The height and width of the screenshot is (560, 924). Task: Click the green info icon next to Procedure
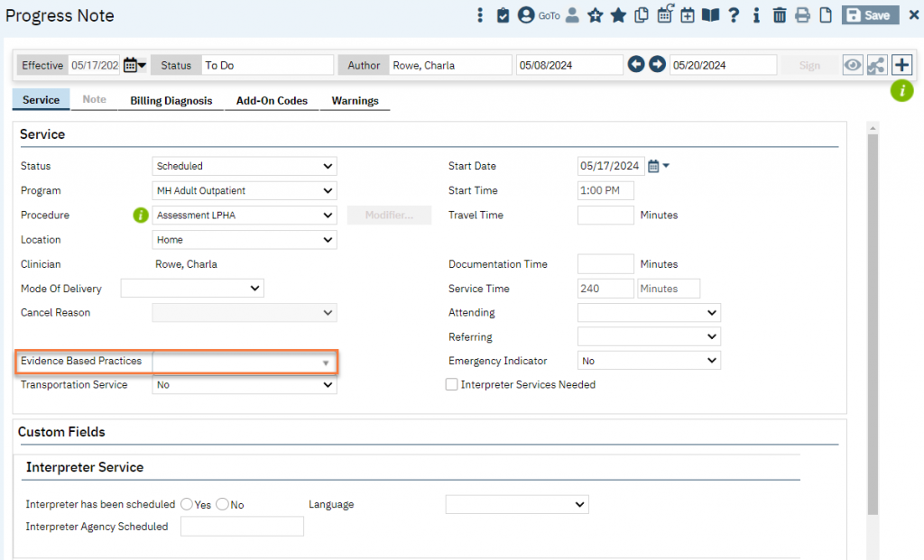click(140, 215)
